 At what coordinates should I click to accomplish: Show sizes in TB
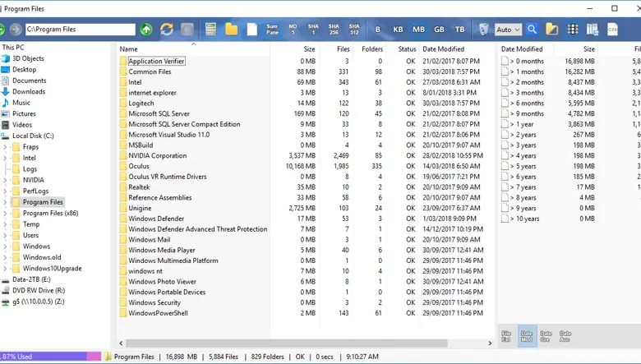(459, 30)
